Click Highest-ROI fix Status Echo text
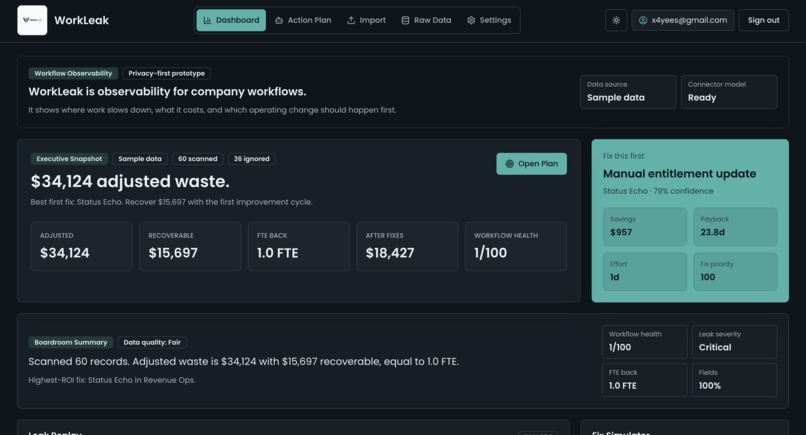The height and width of the screenshot is (435, 806). [112, 380]
